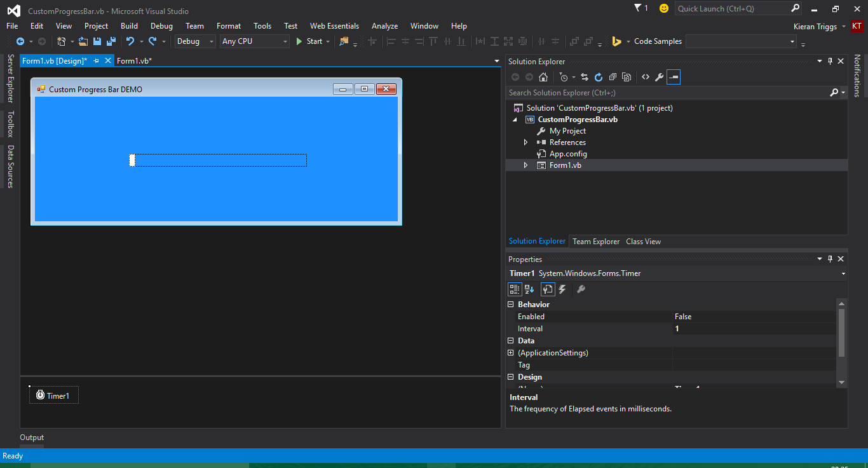Click Collapse All in Solution Explorer
Viewport: 868px width, 468px height.
613,77
